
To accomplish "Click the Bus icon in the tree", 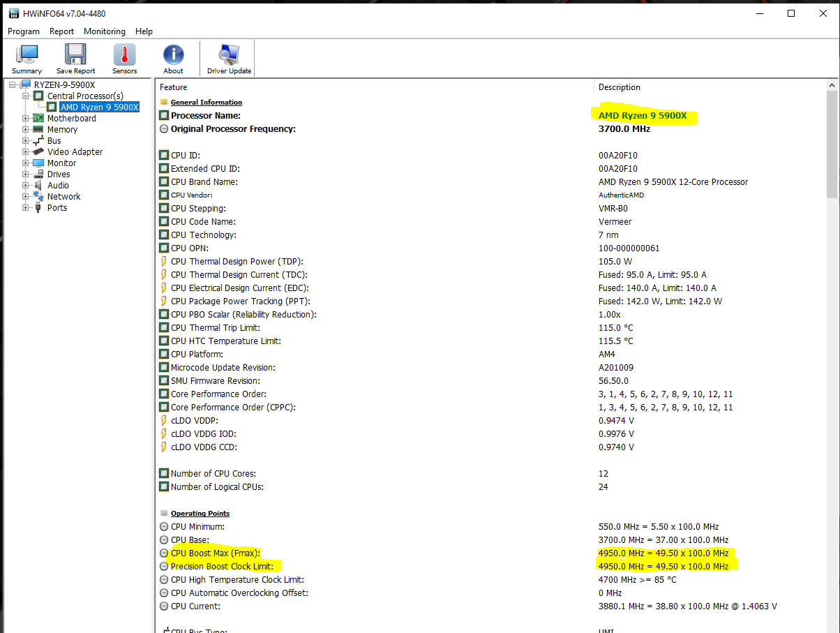I will (x=38, y=140).
